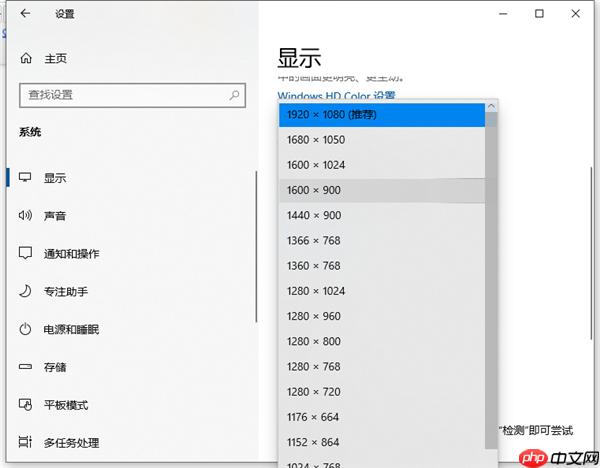The width and height of the screenshot is (600, 468).
Task: Select 1280 × 960 resolution
Action: [382, 316]
